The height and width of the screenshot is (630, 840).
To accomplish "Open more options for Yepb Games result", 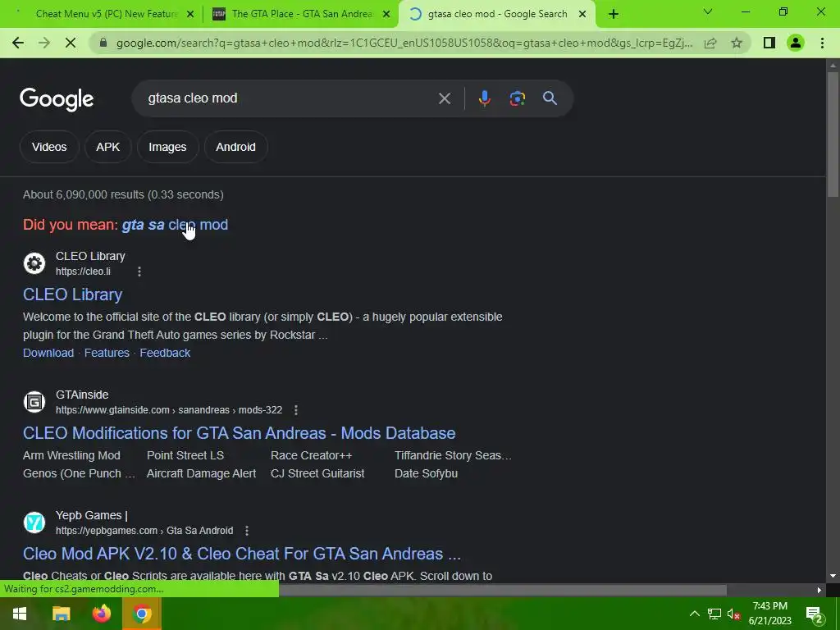I will coord(246,531).
